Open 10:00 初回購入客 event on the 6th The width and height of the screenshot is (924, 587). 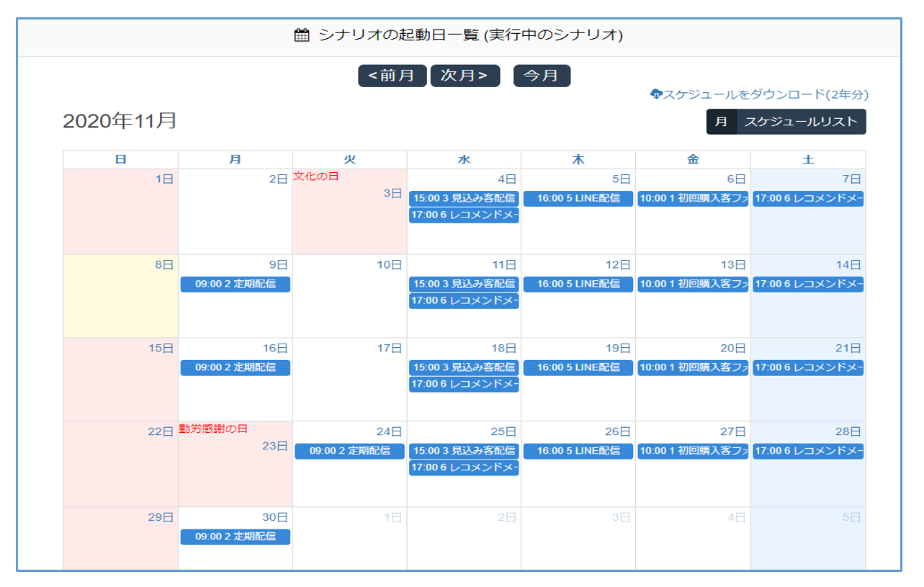[693, 199]
